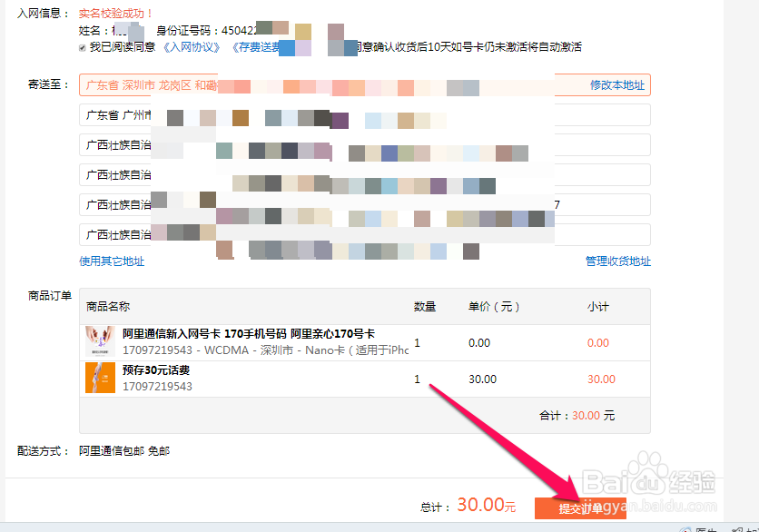
Task: Click 使用其它地址 link
Action: click(x=112, y=261)
